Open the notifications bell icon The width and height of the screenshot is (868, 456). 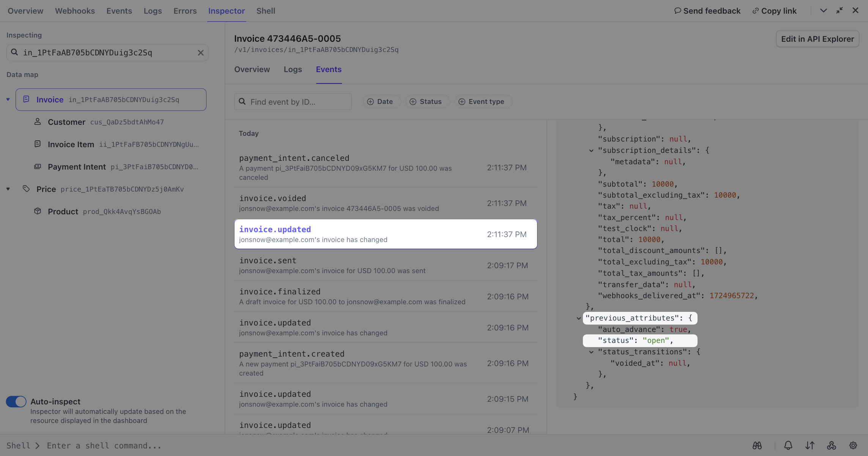click(788, 445)
